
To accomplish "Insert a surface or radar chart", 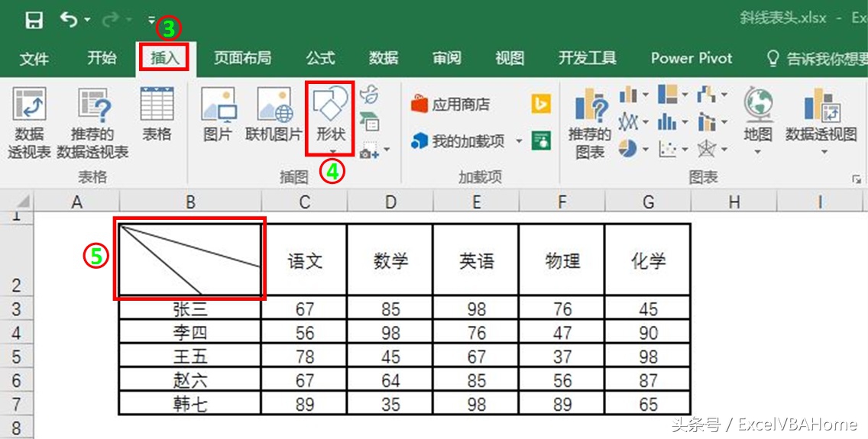I will (707, 148).
